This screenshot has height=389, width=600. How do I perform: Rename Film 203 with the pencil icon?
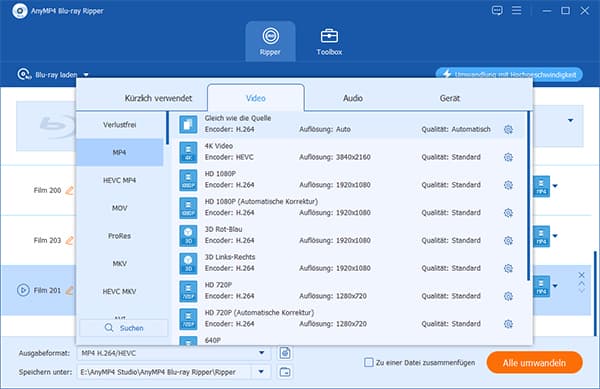pos(70,241)
